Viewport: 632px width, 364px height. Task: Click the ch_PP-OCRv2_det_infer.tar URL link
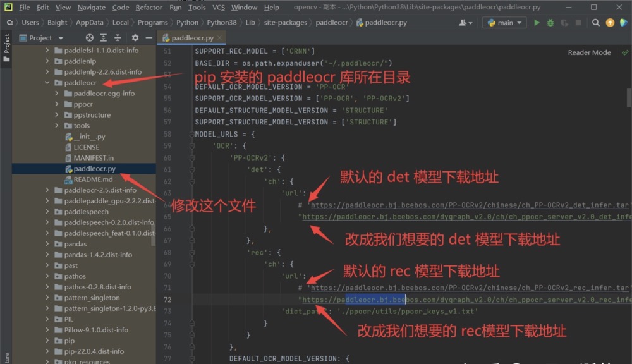[x=470, y=205]
